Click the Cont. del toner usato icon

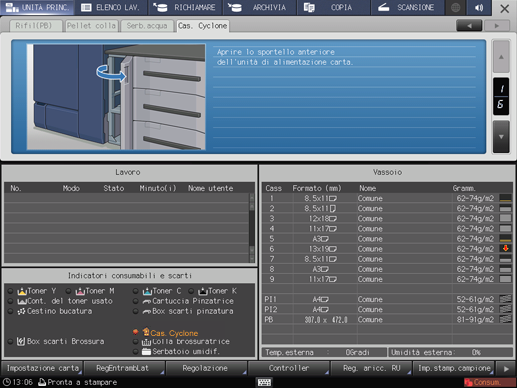coord(22,301)
